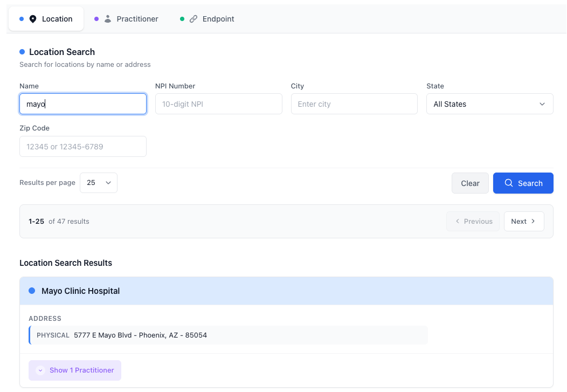Click the person icon in Practitioner tab
The height and width of the screenshot is (392, 567).
(x=108, y=19)
